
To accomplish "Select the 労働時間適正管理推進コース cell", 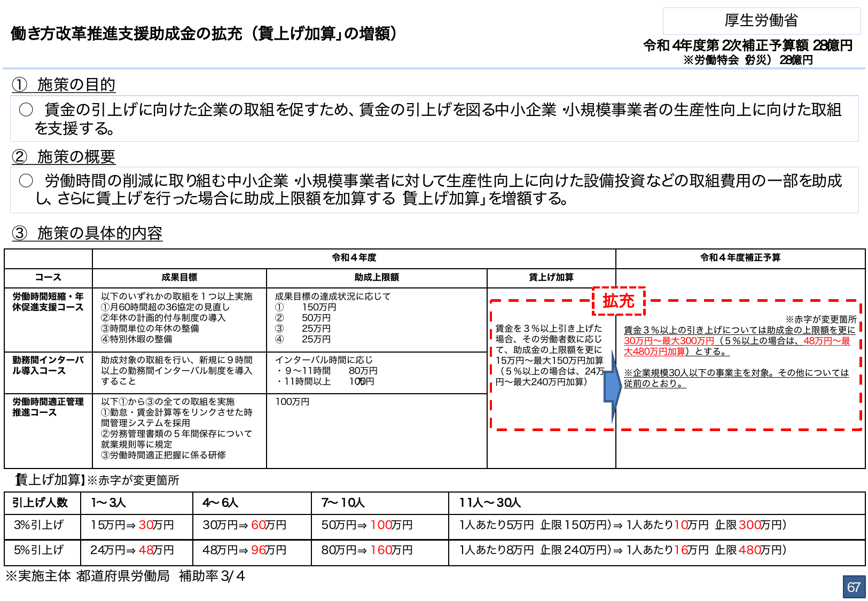I will (x=48, y=406).
